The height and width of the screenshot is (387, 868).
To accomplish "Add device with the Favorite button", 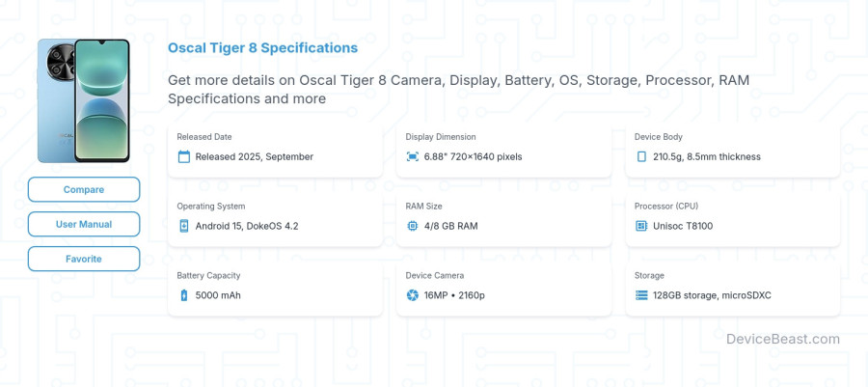I will click(84, 259).
